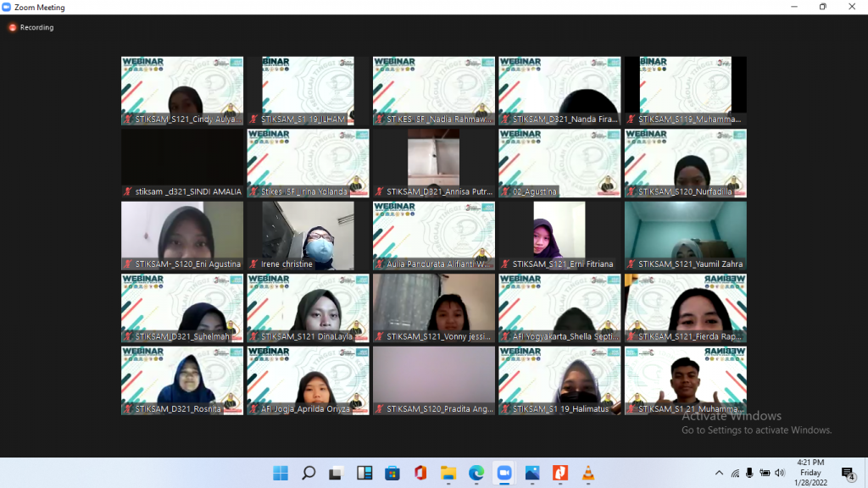Click the red Recording indicator icon
This screenshot has width=868, height=488.
tap(13, 27)
